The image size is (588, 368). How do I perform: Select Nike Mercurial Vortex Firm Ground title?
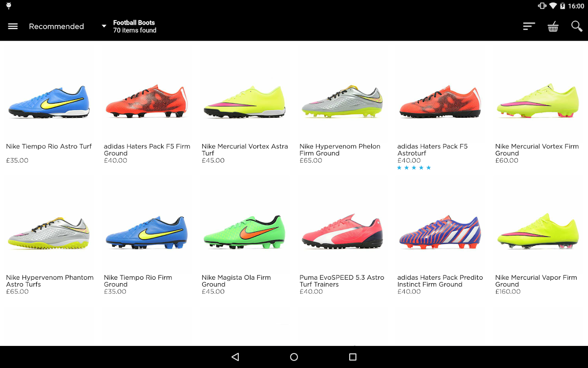pyautogui.click(x=537, y=150)
